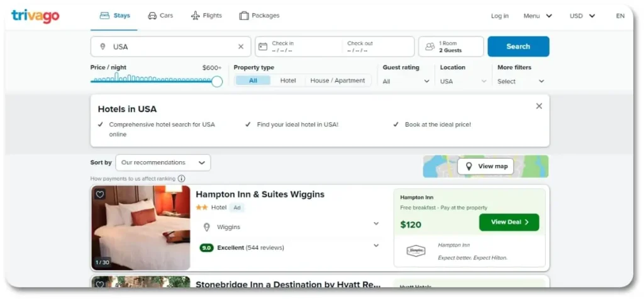Click the price per night slider handle
Viewport: 644px width, 299px height.
point(217,81)
